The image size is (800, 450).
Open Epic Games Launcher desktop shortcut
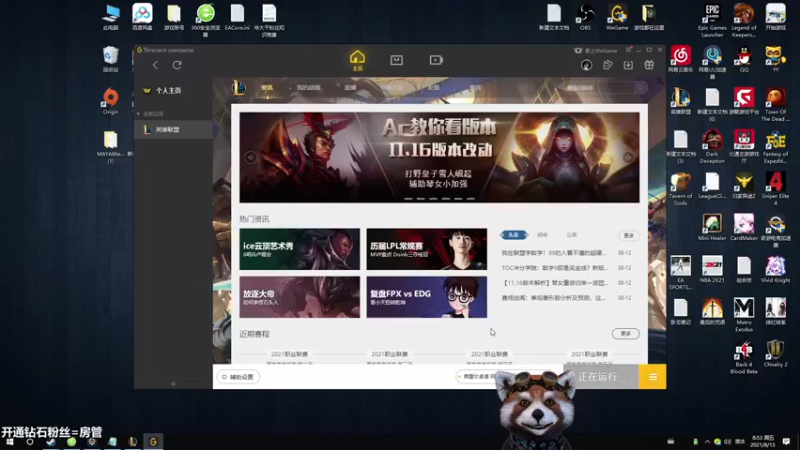point(712,20)
